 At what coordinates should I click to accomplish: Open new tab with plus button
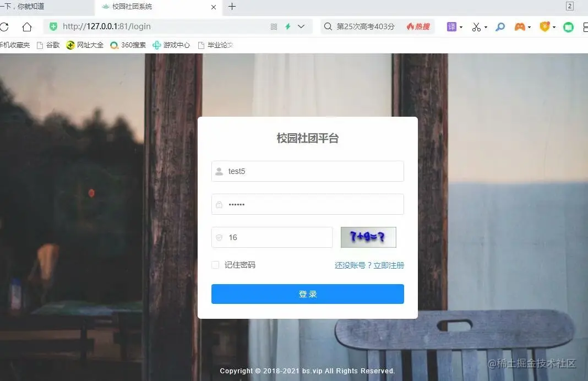(x=232, y=7)
